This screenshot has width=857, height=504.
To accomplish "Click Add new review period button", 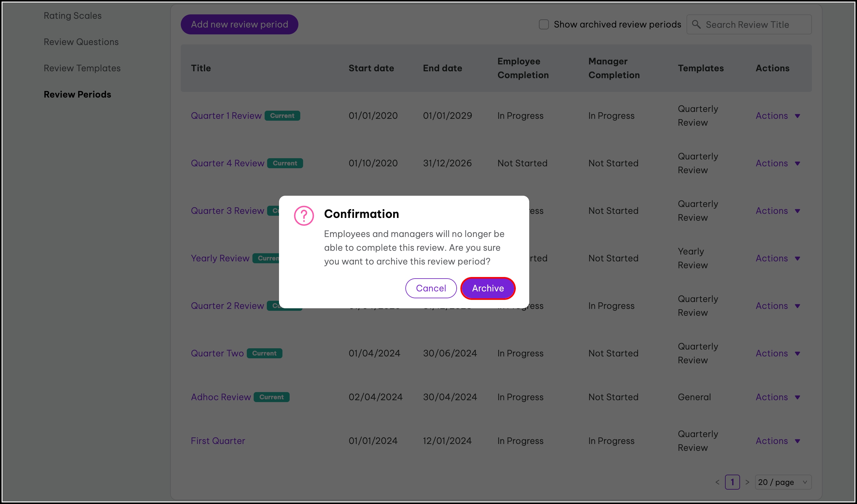I will (239, 24).
